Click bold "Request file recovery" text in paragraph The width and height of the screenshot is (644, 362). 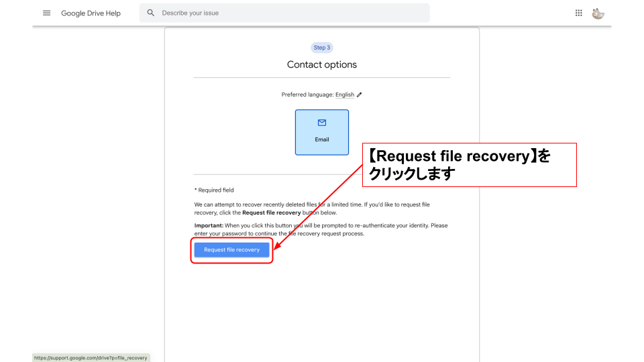(x=271, y=213)
